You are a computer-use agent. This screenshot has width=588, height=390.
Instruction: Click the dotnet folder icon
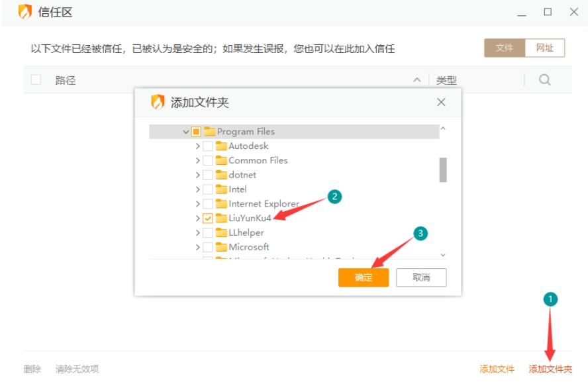tap(221, 175)
